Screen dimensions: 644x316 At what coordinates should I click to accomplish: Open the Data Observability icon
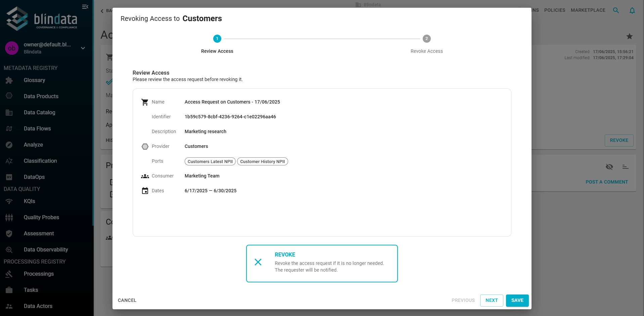pos(9,250)
